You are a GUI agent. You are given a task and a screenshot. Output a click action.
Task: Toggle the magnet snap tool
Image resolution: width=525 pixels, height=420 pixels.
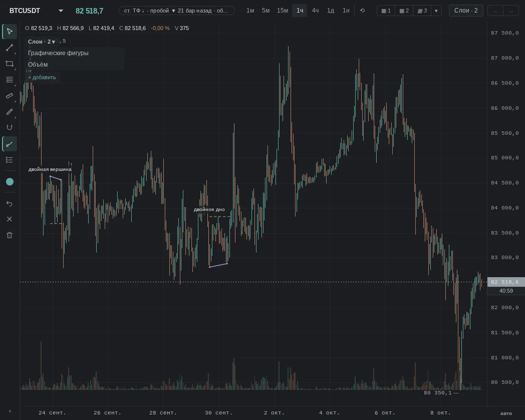10,127
